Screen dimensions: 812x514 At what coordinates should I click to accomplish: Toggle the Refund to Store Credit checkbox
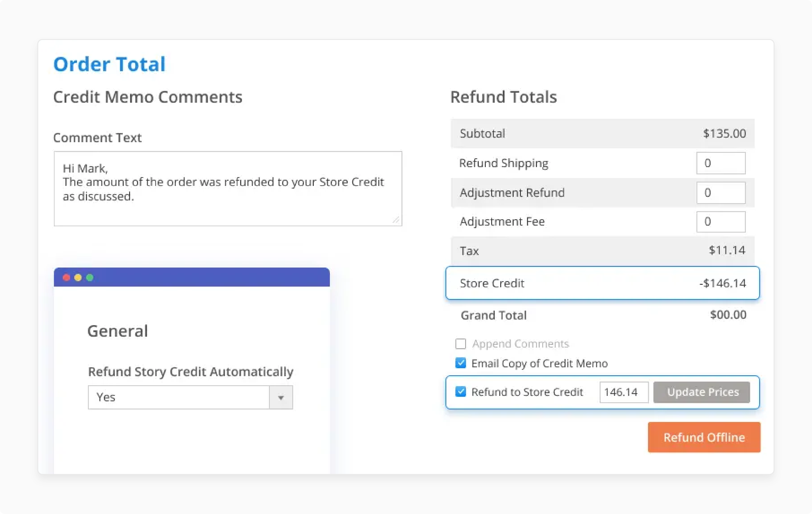[460, 391]
